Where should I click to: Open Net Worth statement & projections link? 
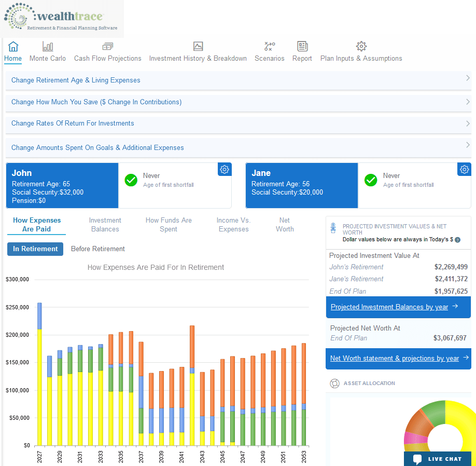395,359
